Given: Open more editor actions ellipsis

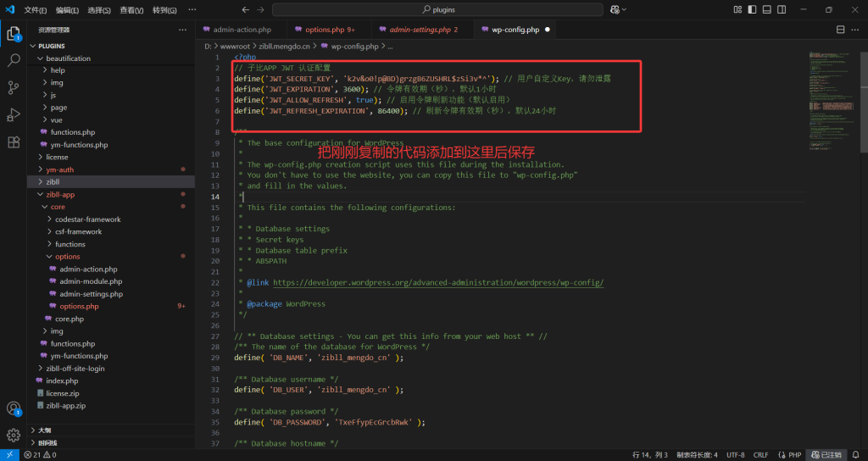Looking at the screenshot, I should point(855,30).
